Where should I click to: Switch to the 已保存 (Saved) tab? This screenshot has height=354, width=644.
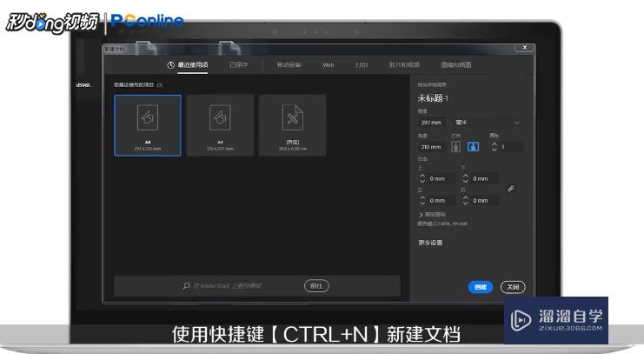click(x=239, y=65)
